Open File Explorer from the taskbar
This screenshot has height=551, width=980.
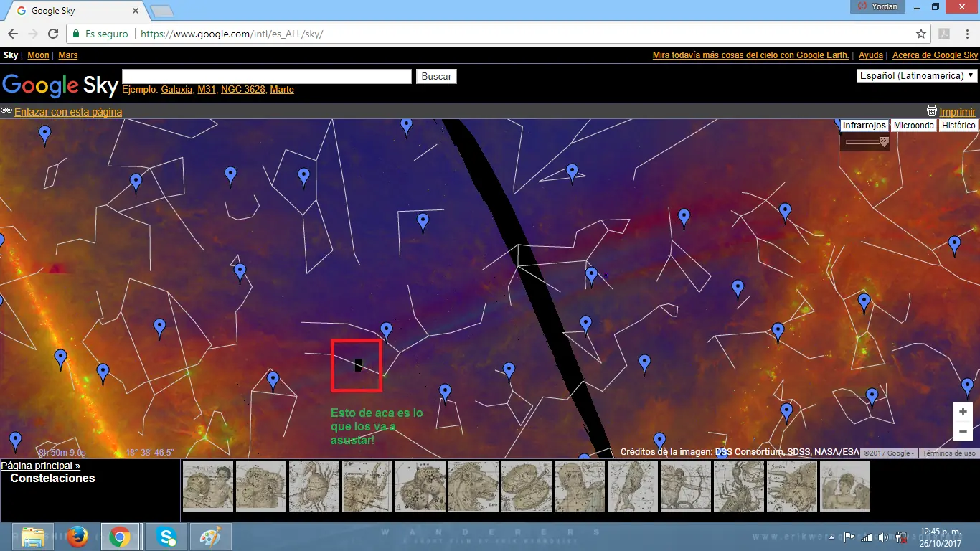click(33, 537)
